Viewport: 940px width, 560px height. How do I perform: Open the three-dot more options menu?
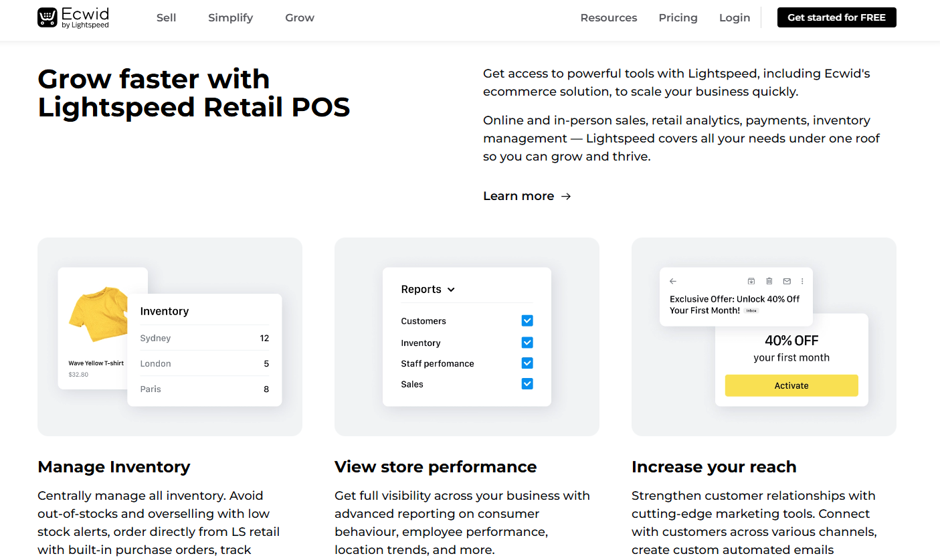[802, 281]
